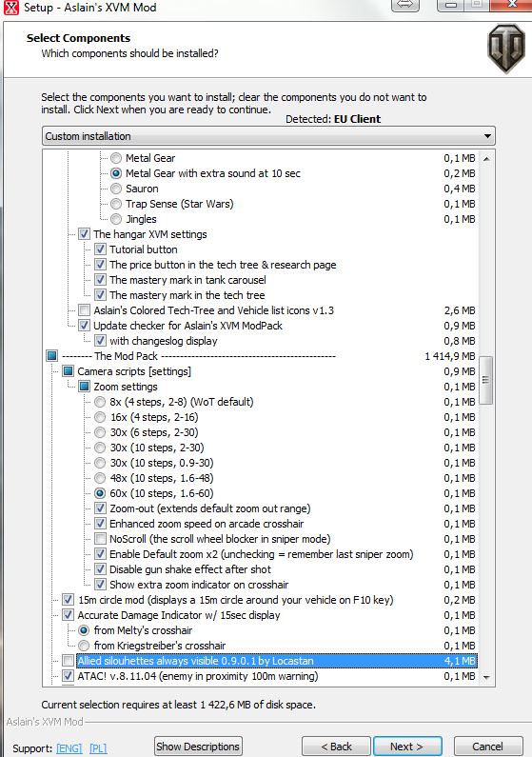Choose Trap Sense (Star Wars) option
Viewport: 532px width, 757px height.
[116, 204]
